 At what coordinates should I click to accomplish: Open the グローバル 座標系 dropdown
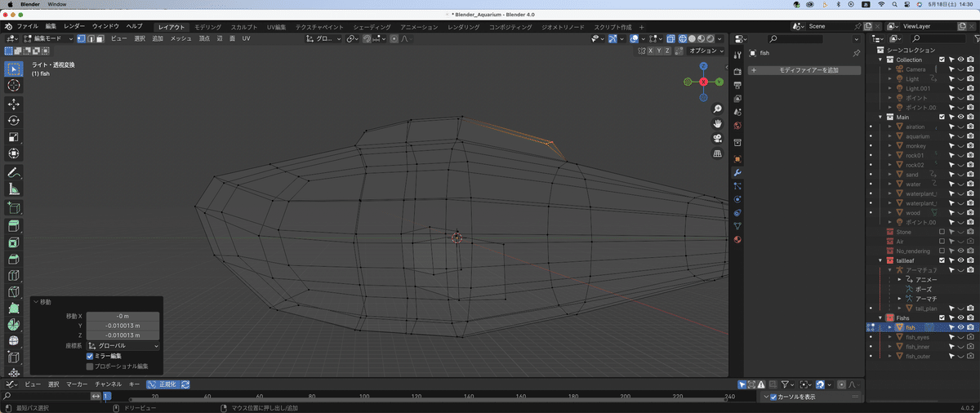coord(122,345)
